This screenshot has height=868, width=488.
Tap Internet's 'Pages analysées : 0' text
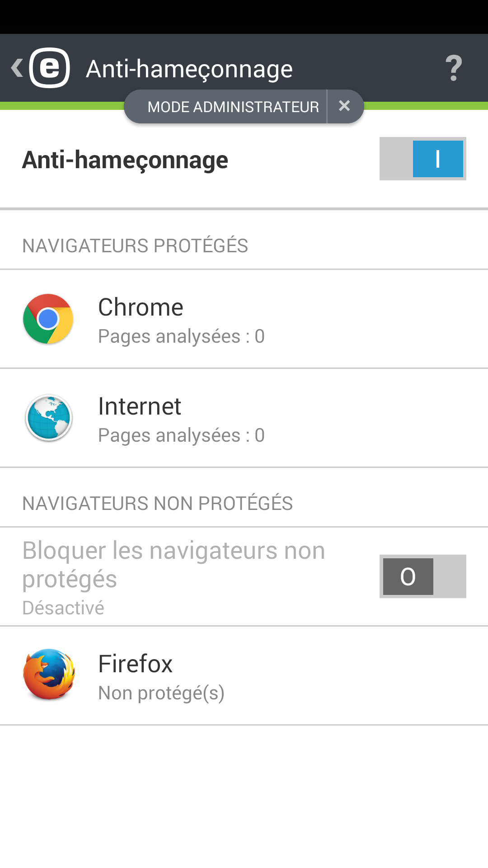click(181, 435)
